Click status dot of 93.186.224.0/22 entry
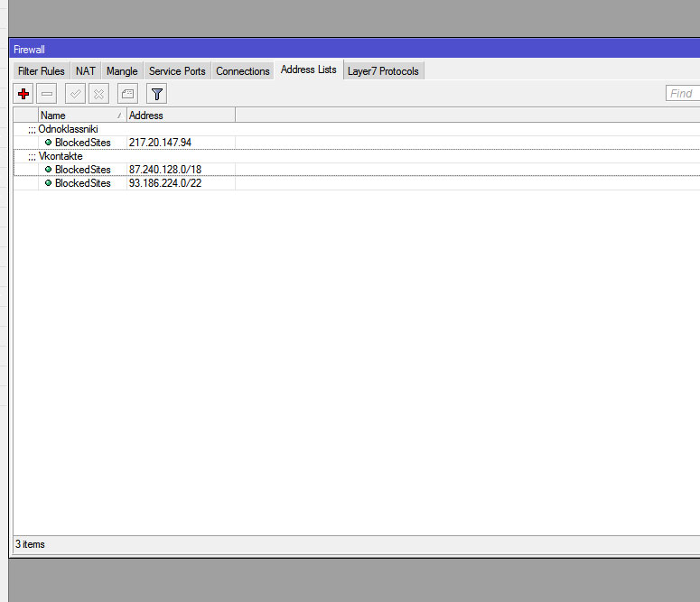The width and height of the screenshot is (700, 602). pyautogui.click(x=48, y=183)
